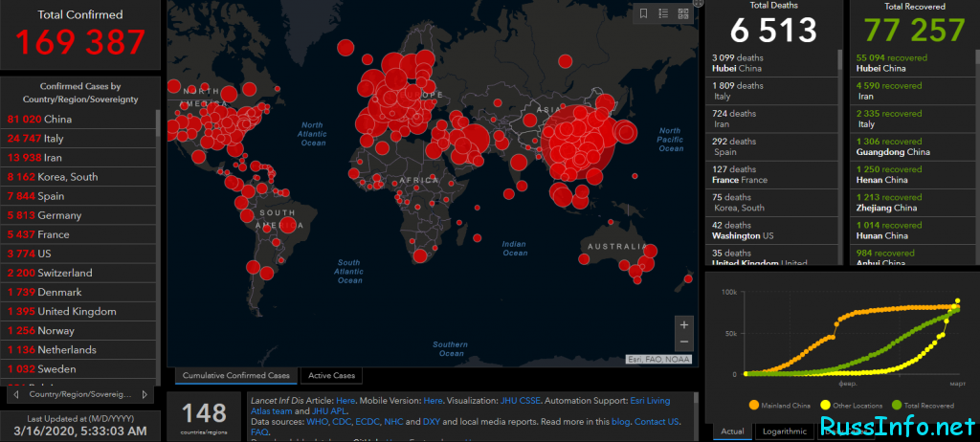Click 75 deaths Korea, South entry
This screenshot has width=980, height=442.
772,203
